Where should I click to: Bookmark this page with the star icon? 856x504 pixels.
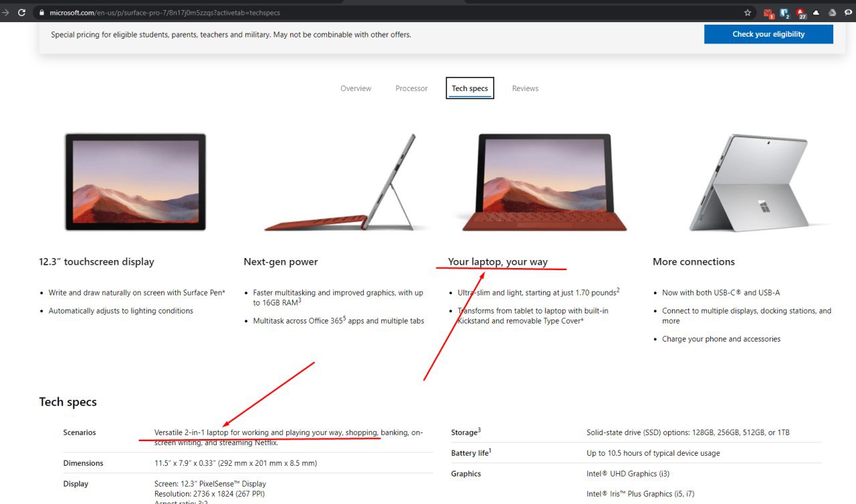pos(748,13)
